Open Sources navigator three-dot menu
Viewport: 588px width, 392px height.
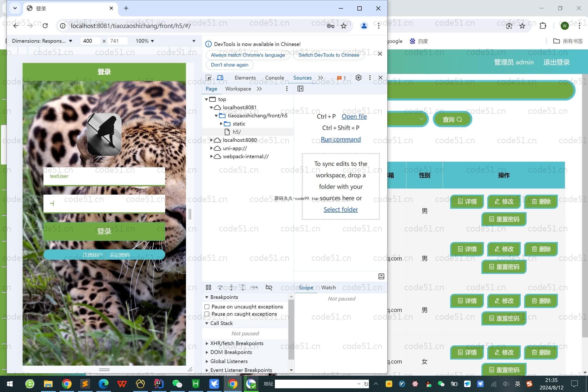tap(287, 89)
